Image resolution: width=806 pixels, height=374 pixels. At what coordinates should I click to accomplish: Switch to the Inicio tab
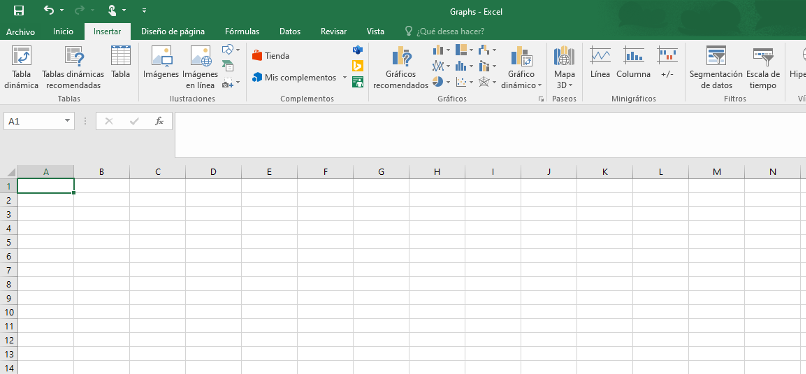[63, 31]
